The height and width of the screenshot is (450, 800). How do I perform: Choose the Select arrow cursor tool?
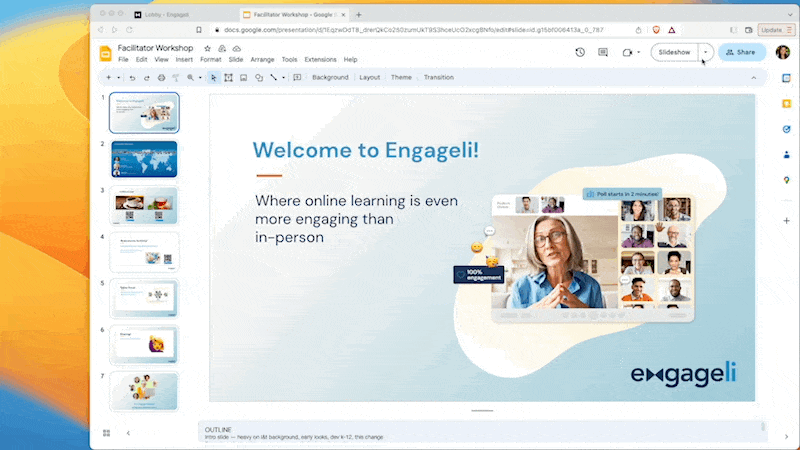[213, 78]
